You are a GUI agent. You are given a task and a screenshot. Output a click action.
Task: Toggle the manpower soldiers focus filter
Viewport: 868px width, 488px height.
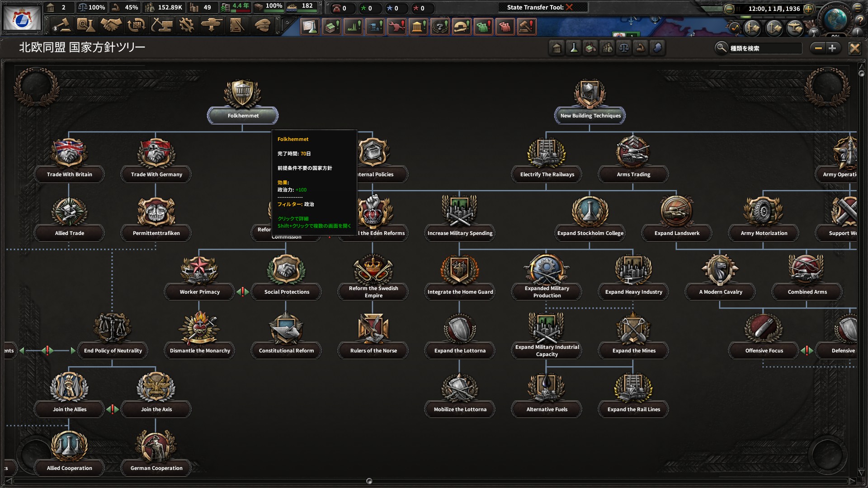tap(607, 48)
